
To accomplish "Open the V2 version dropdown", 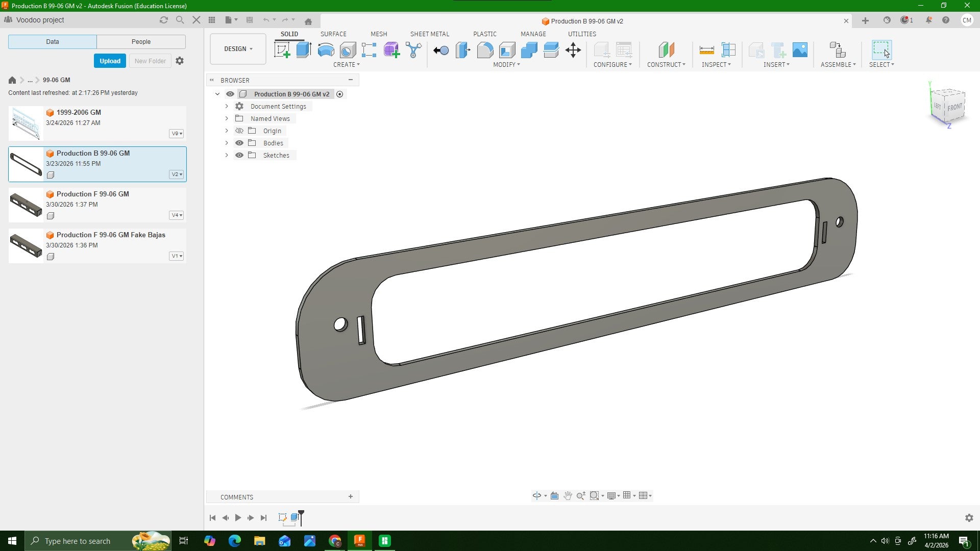I will pyautogui.click(x=177, y=174).
